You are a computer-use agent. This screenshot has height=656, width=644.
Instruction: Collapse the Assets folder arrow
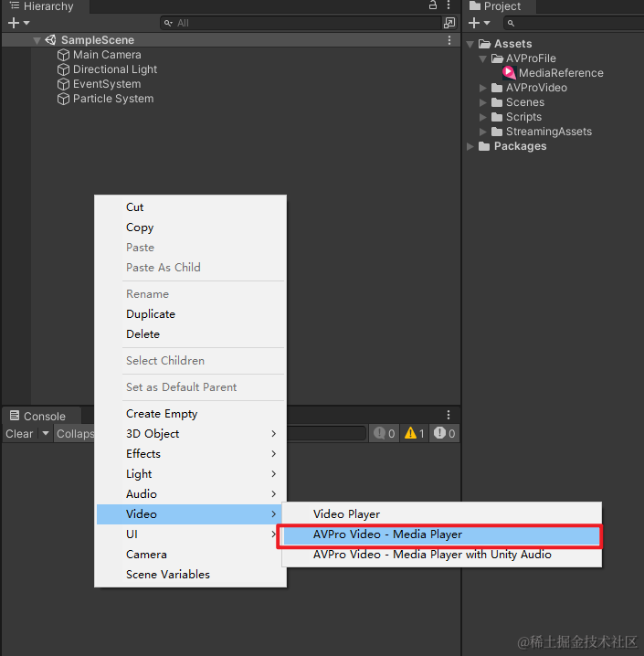tap(470, 44)
